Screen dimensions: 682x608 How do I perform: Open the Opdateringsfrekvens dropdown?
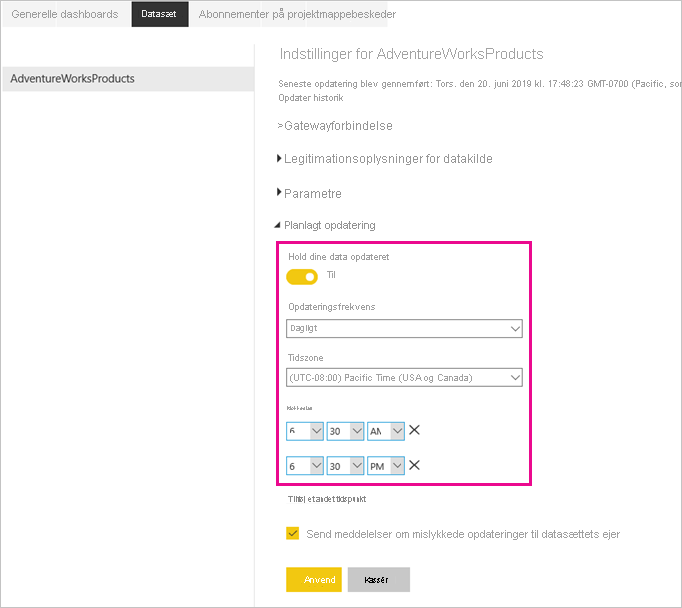404,328
